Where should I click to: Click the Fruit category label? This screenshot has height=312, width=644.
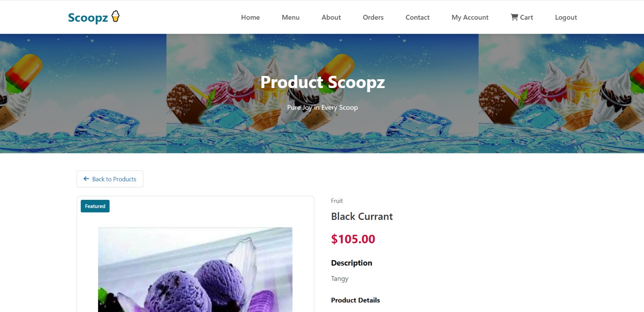tap(337, 201)
